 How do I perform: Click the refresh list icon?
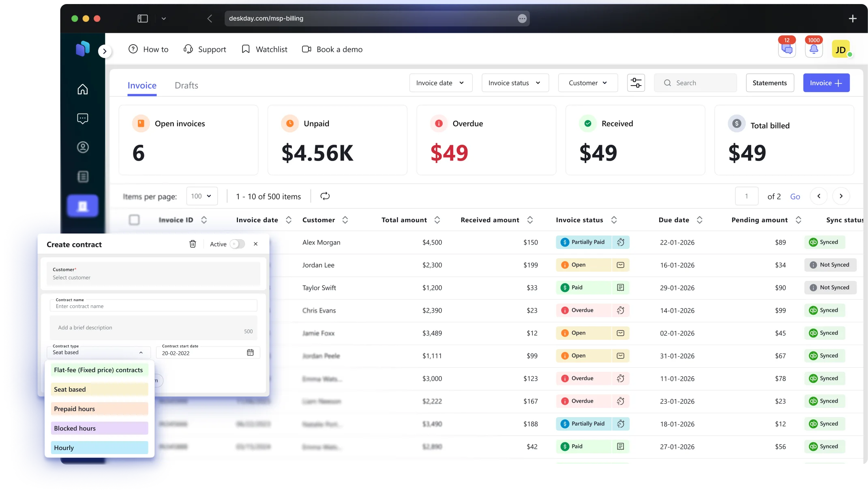coord(325,196)
